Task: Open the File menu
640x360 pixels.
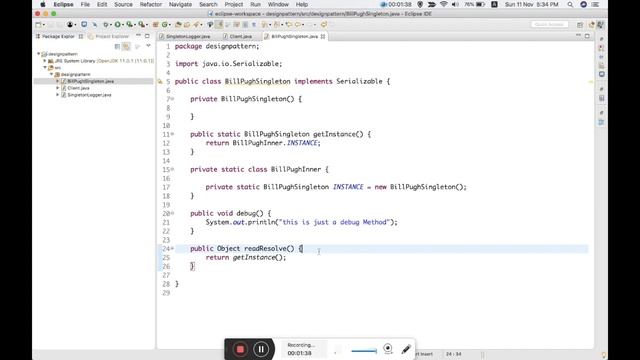Action: [x=85, y=4]
